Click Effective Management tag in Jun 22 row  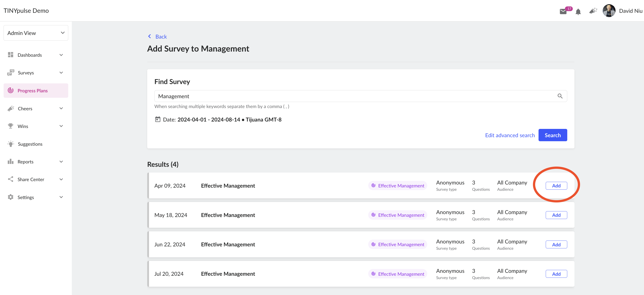(397, 245)
